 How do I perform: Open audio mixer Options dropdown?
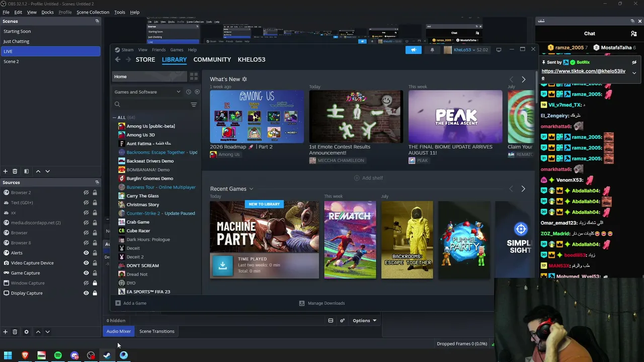(x=364, y=321)
